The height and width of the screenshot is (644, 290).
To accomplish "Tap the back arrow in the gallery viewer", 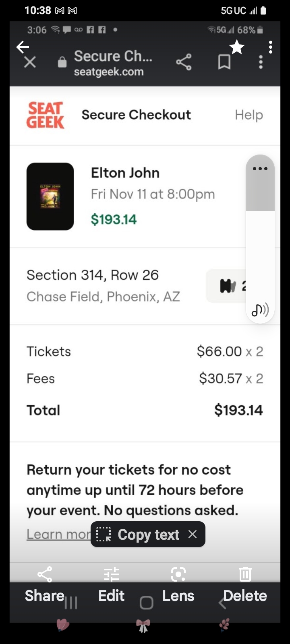I will click(x=23, y=47).
